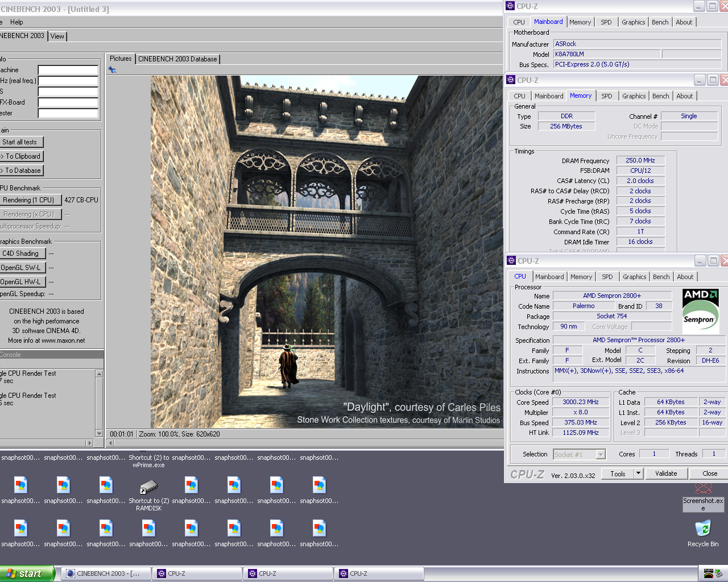
Task: Click the title icon of the Mainboard-tab CPU-Z window
Action: [510, 6]
